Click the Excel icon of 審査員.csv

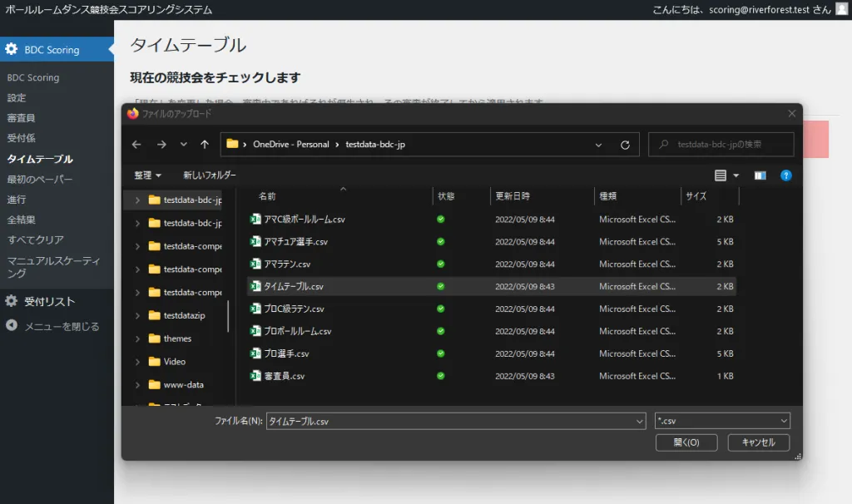coord(256,376)
